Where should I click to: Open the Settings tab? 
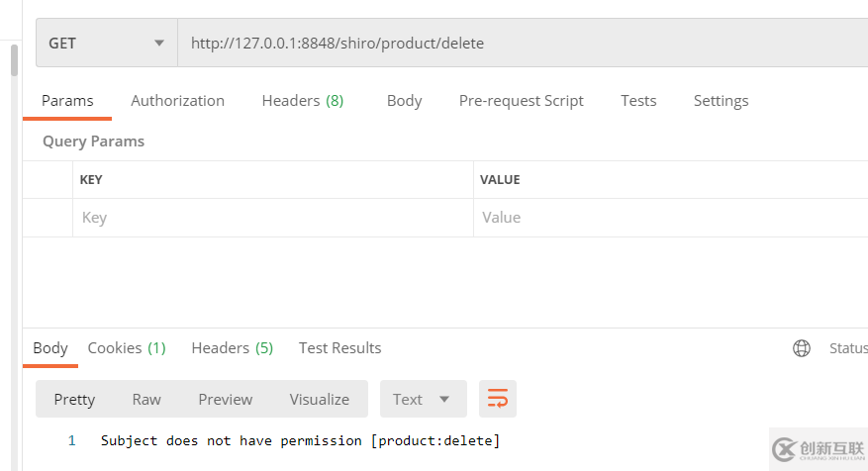coord(721,100)
